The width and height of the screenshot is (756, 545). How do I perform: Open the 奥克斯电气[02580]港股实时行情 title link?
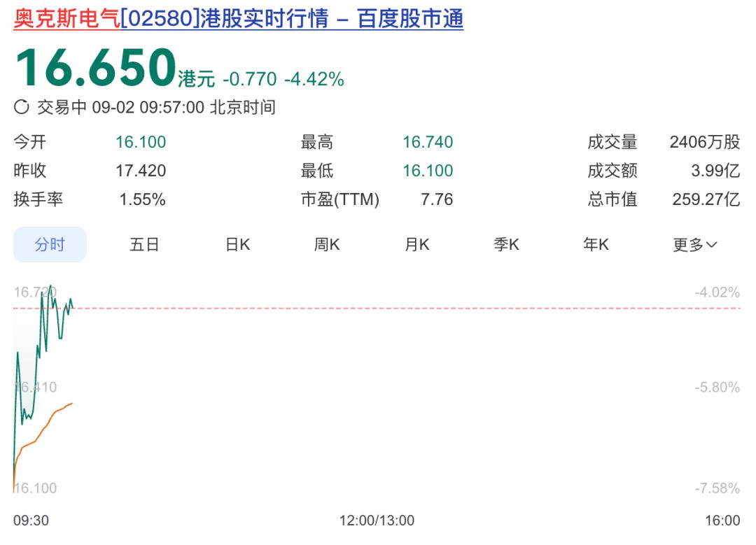pos(238,18)
